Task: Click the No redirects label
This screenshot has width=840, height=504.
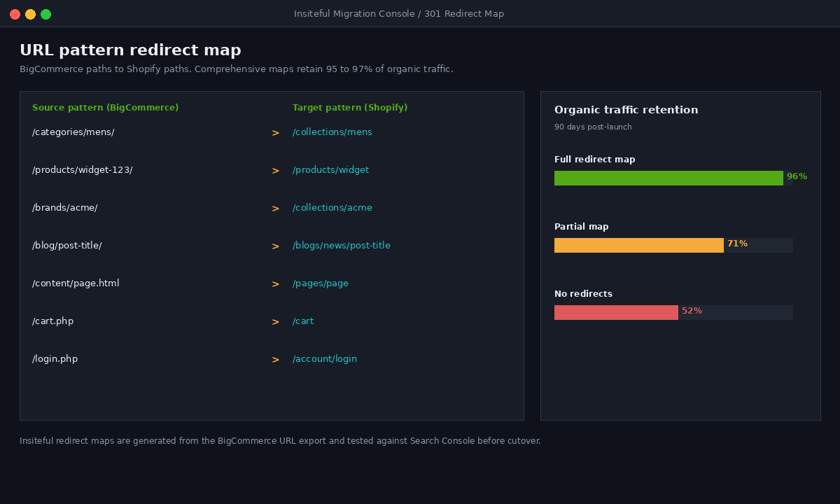Action: click(583, 294)
